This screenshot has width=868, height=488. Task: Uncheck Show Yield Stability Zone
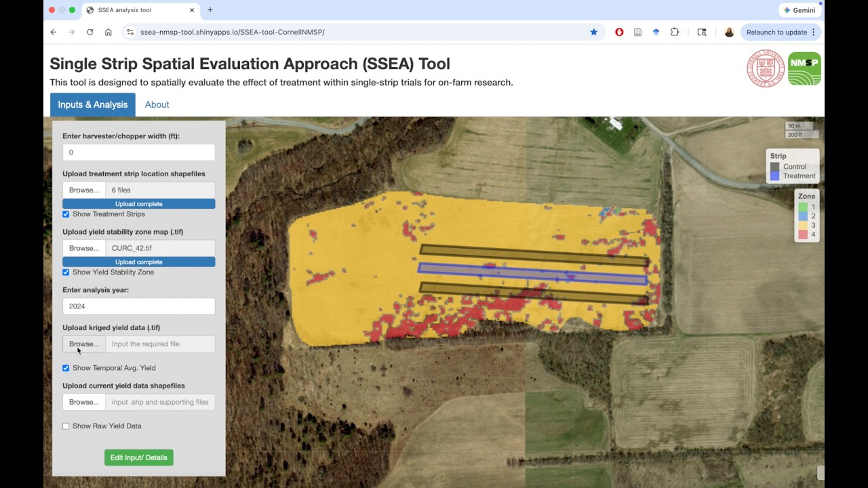click(66, 272)
